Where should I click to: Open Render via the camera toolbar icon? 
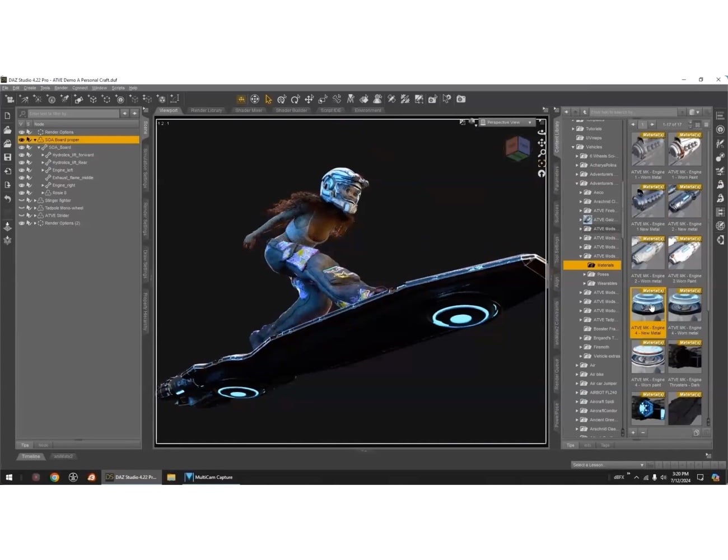pos(461,99)
